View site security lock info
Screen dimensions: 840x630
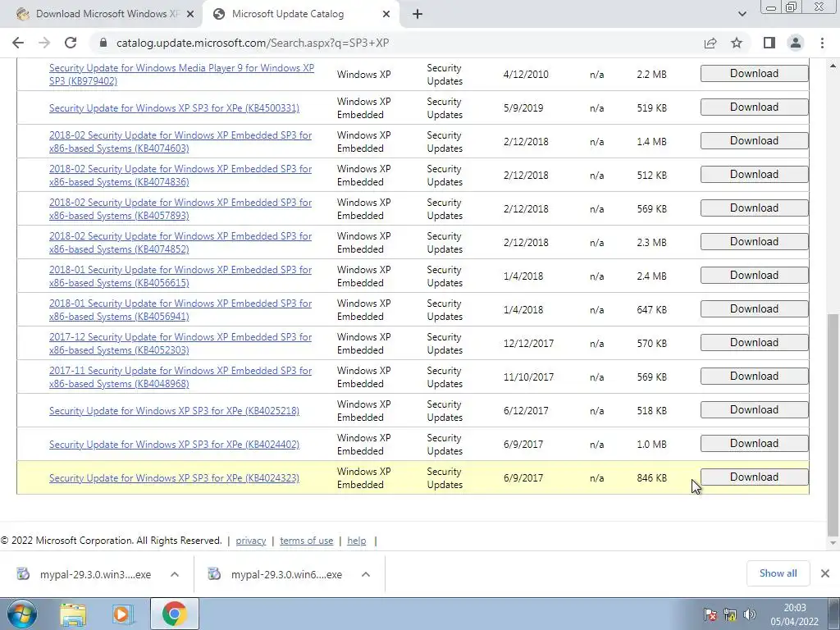click(104, 43)
